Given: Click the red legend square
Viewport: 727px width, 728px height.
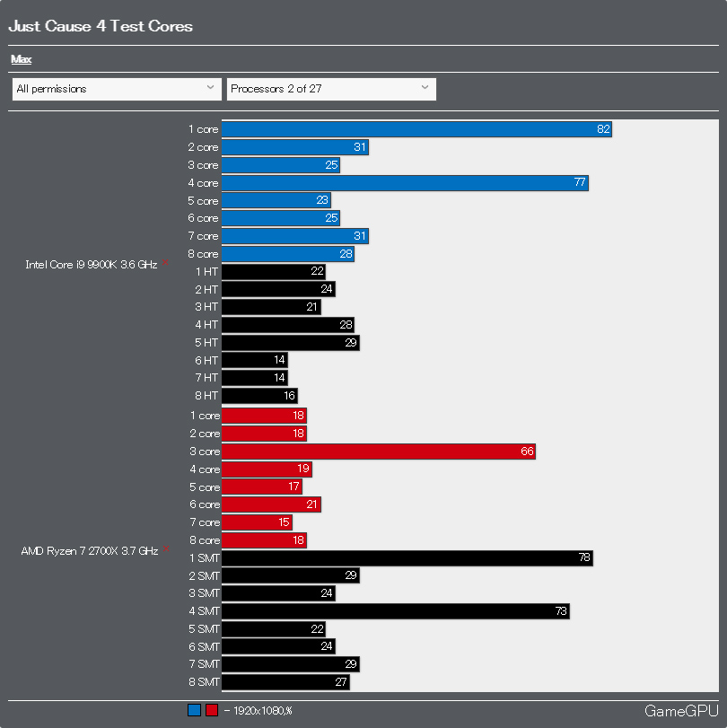Looking at the screenshot, I should click(x=211, y=711).
